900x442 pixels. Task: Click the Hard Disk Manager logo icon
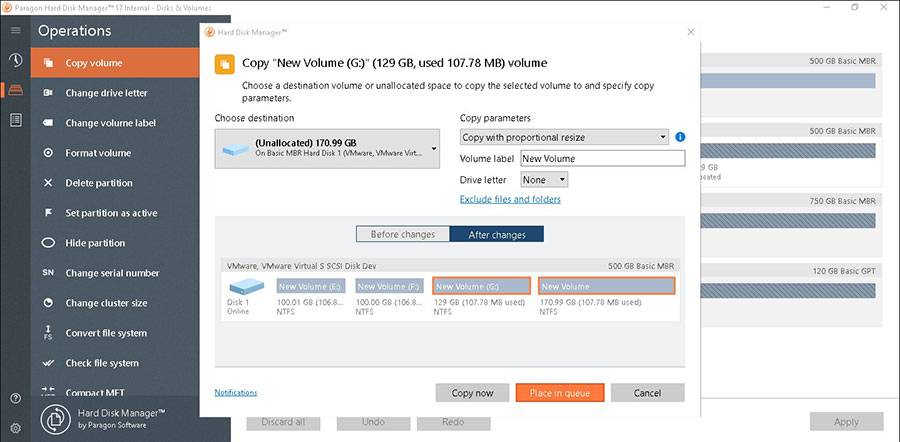[56, 420]
